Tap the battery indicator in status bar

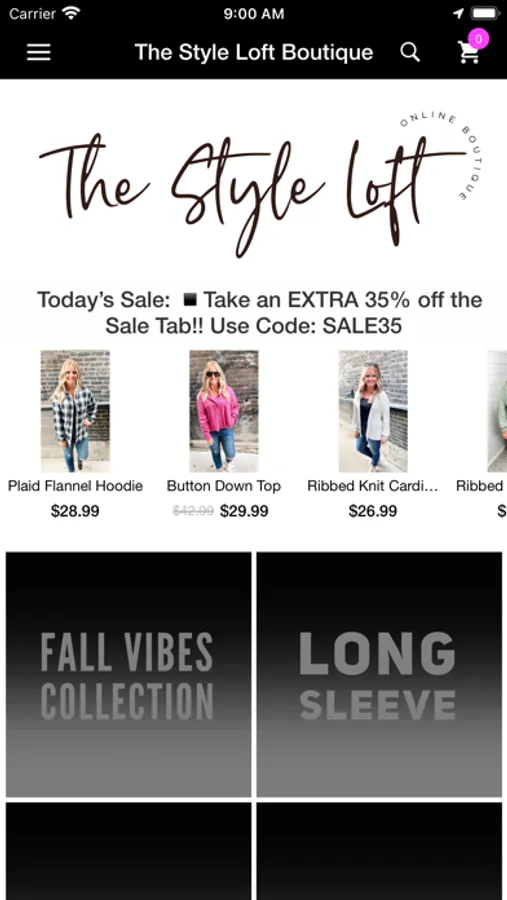point(485,13)
